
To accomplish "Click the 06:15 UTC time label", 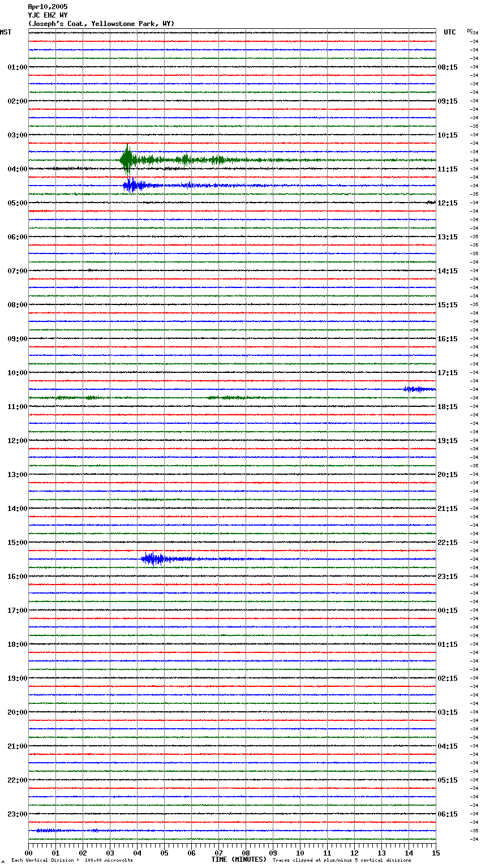I will coord(448,814).
